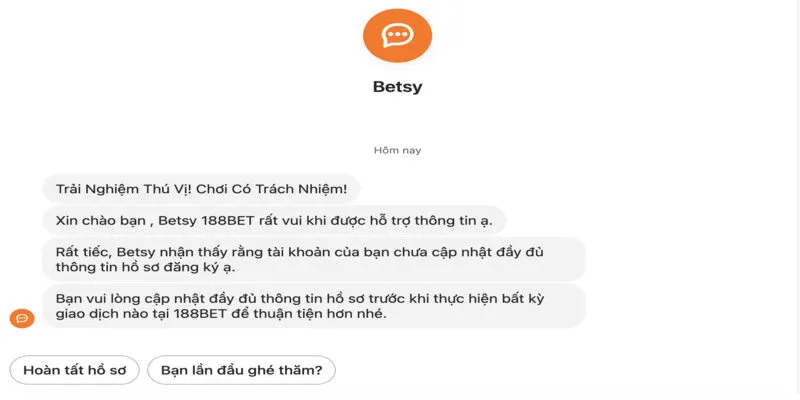The height and width of the screenshot is (400, 800).
Task: Click the "Hôm nay" date label
Action: pos(397,150)
